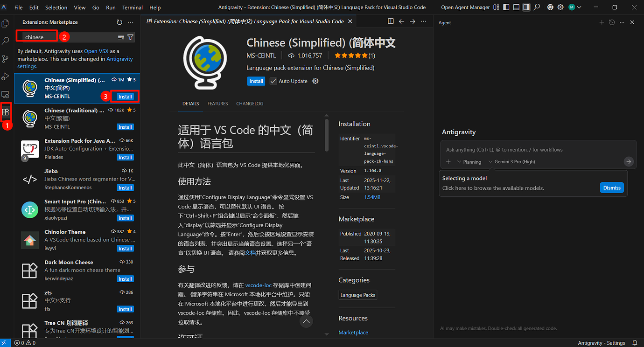
Task: Refresh the Extensions Marketplace list
Action: (x=119, y=22)
